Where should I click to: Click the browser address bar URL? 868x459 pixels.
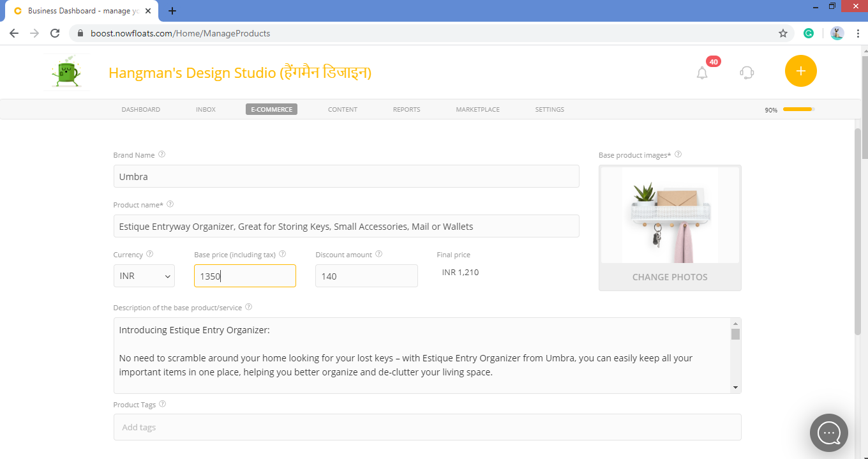[x=181, y=33]
